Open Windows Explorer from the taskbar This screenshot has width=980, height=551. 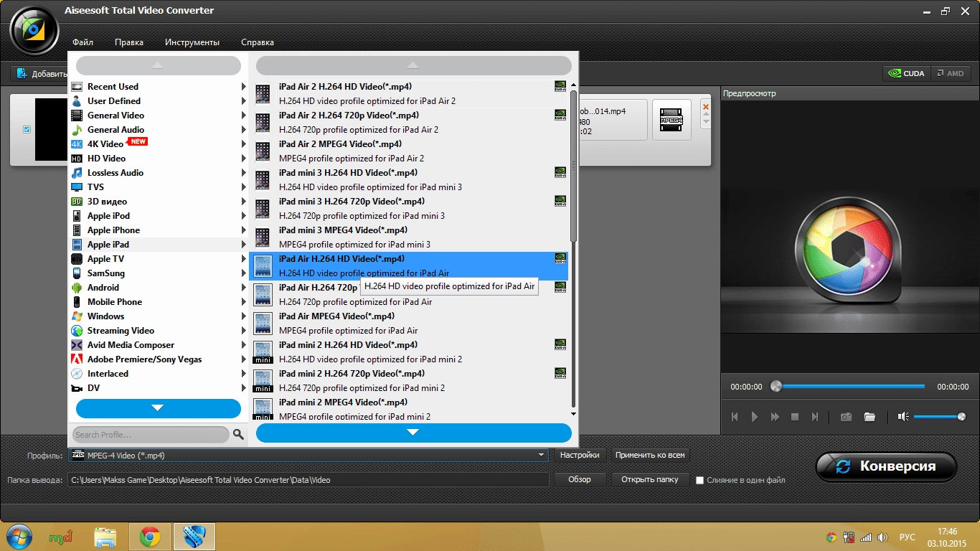(105, 536)
